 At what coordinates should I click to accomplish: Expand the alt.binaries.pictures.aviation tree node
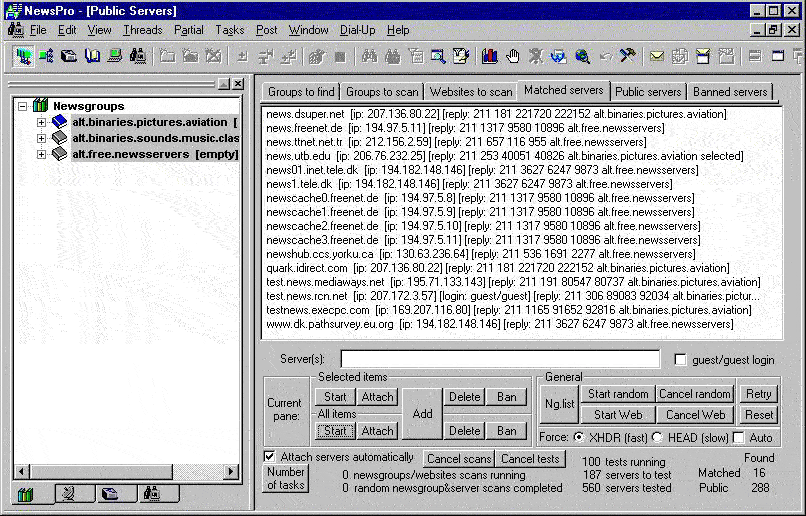pos(42,122)
